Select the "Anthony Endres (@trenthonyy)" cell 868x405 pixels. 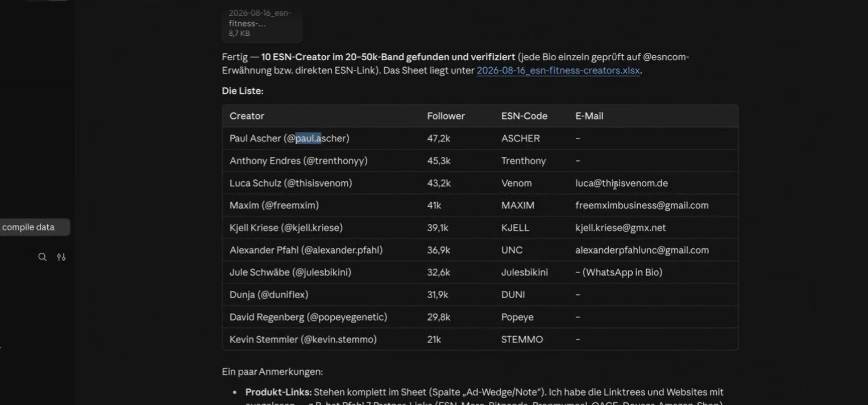[x=298, y=161]
